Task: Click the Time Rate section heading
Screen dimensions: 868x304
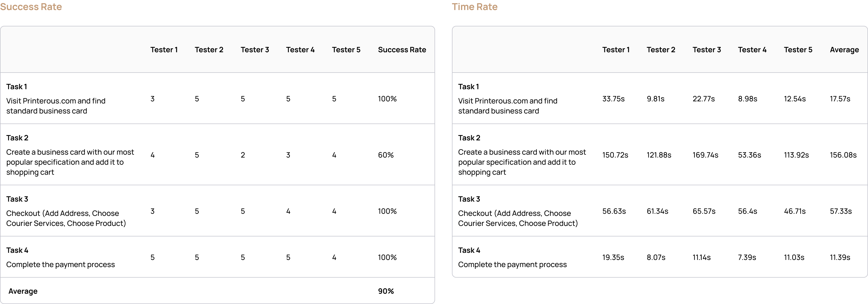Action: click(x=474, y=7)
